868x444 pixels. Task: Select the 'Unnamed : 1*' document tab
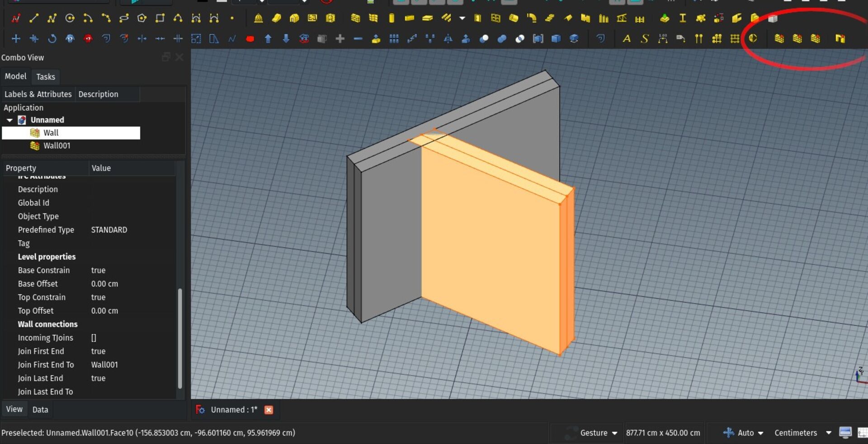pyautogui.click(x=234, y=410)
